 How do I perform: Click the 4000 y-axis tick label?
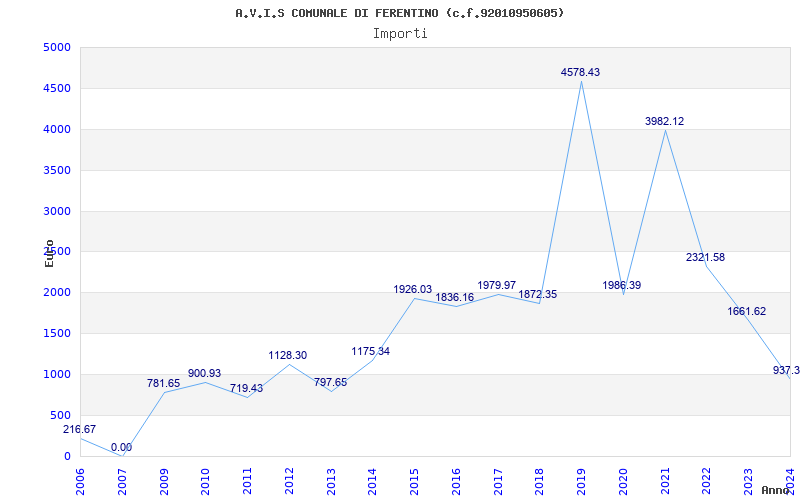pyautogui.click(x=57, y=130)
